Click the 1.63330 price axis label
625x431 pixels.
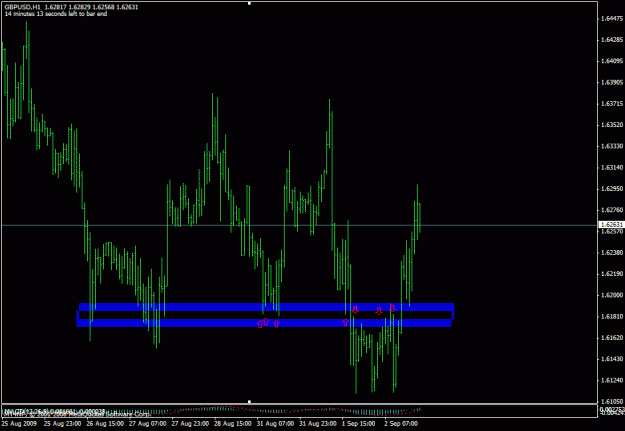click(x=612, y=146)
